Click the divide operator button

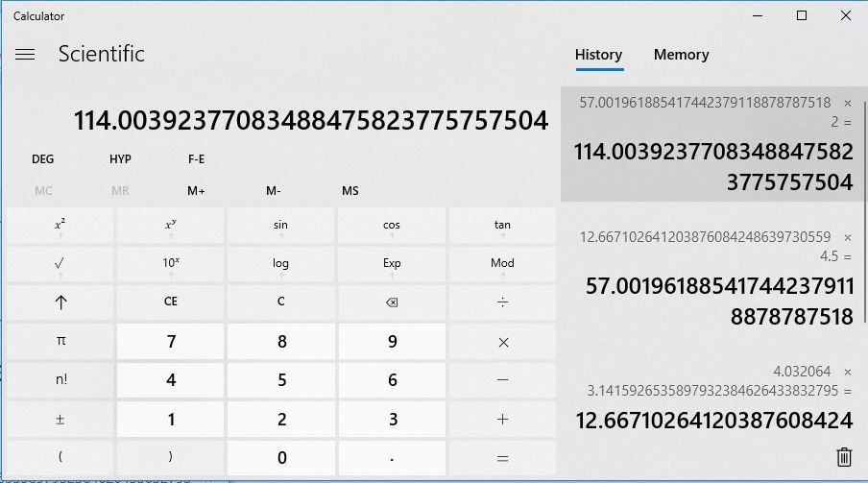coord(502,302)
